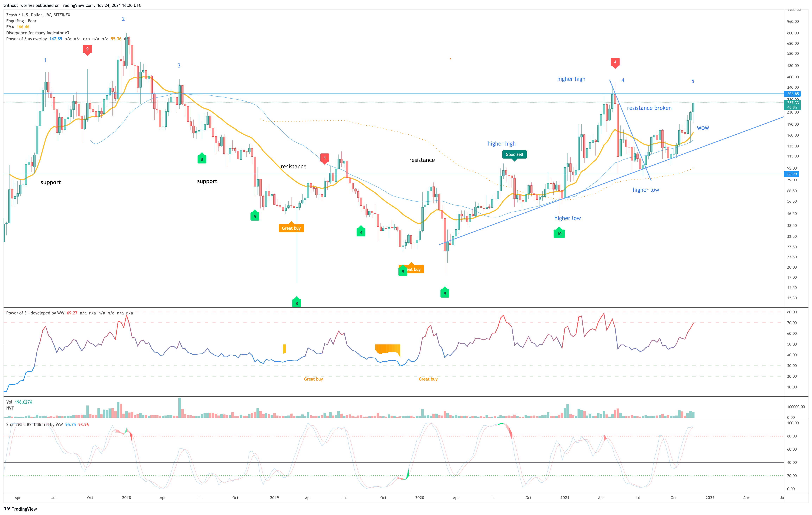Click 2021 on the time axis
812x515 pixels.
click(x=564, y=498)
